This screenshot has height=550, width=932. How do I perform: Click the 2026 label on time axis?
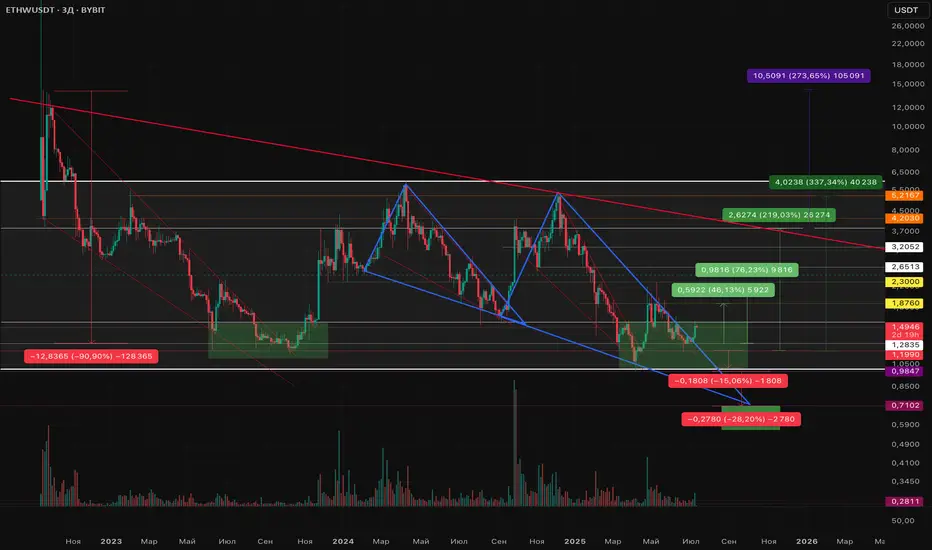pyautogui.click(x=807, y=541)
